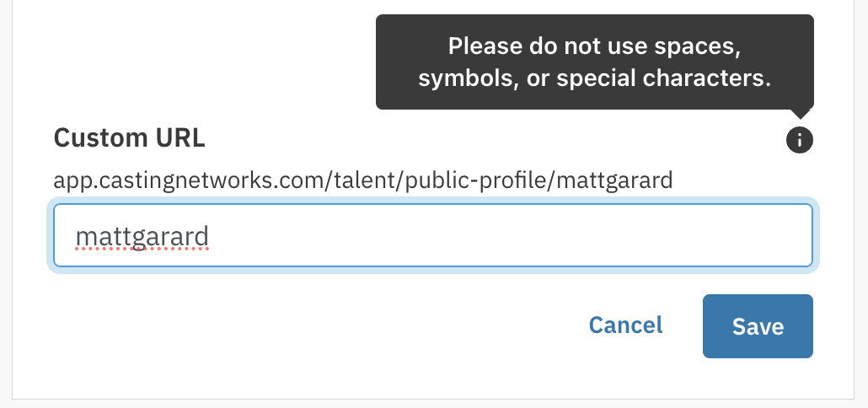Focus the Custom URL text field
Image resolution: width=868 pixels, height=408 pixels.
(x=433, y=235)
